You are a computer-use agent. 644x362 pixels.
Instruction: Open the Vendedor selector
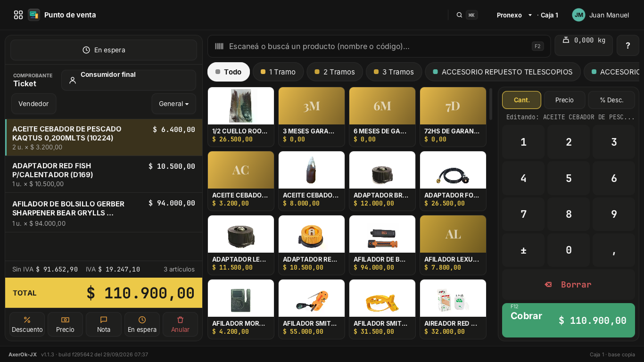click(x=33, y=104)
